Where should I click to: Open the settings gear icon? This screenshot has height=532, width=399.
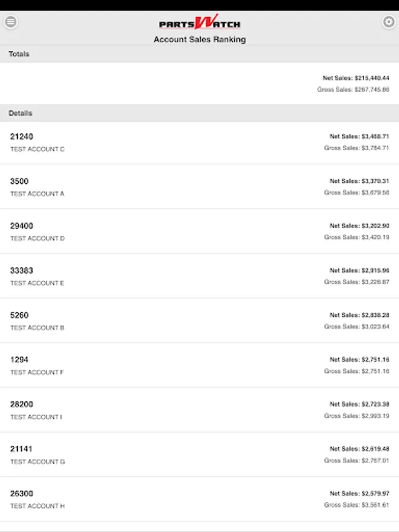388,22
